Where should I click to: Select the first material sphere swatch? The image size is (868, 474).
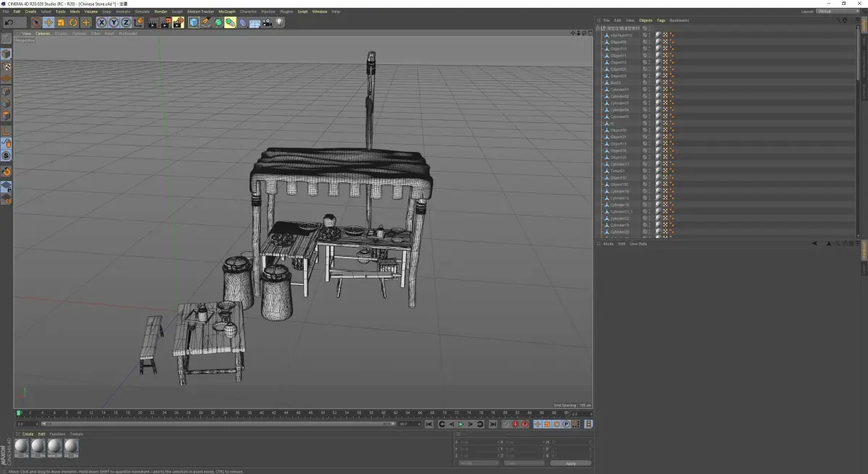click(x=21, y=446)
